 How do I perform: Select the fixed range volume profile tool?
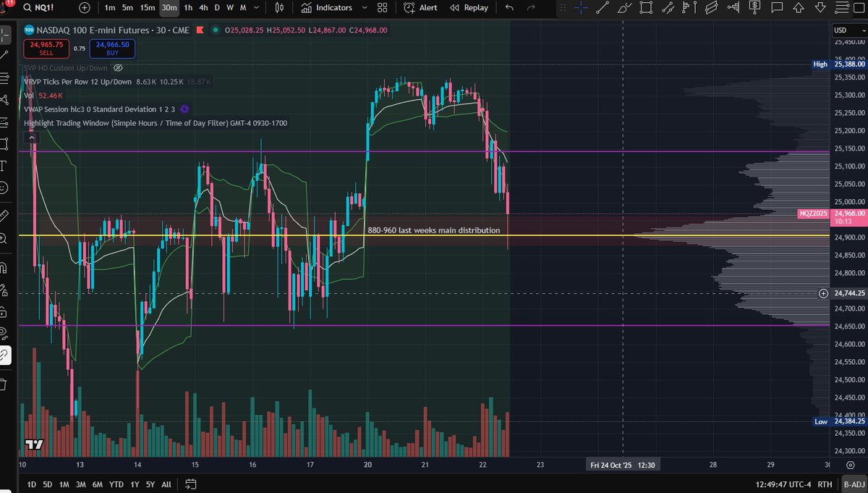coord(690,7)
